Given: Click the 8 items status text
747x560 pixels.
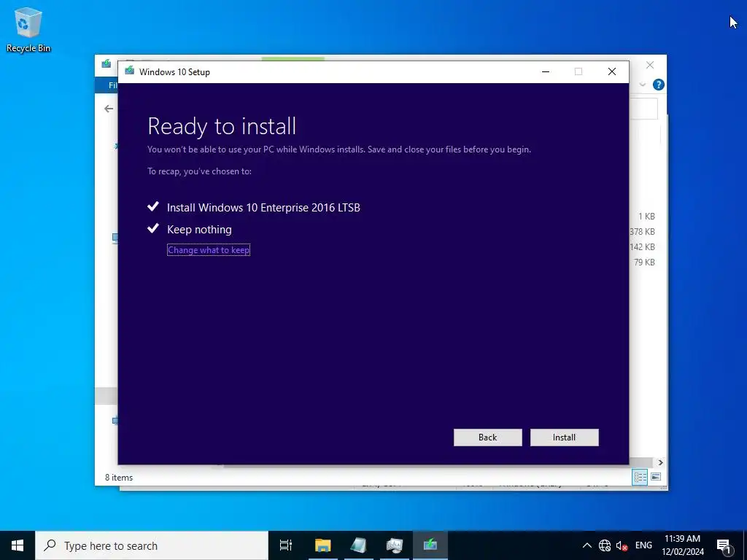Looking at the screenshot, I should (119, 477).
